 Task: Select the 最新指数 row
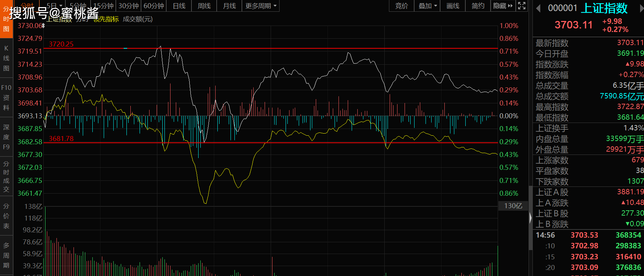[x=589, y=43]
